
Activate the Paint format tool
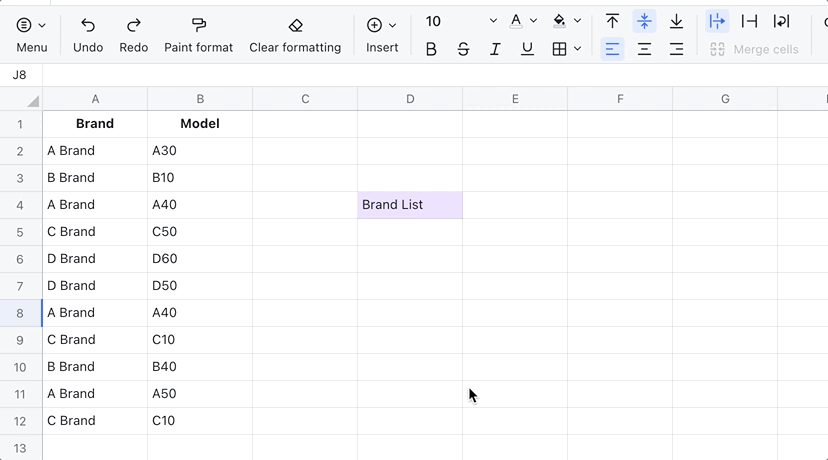click(198, 25)
